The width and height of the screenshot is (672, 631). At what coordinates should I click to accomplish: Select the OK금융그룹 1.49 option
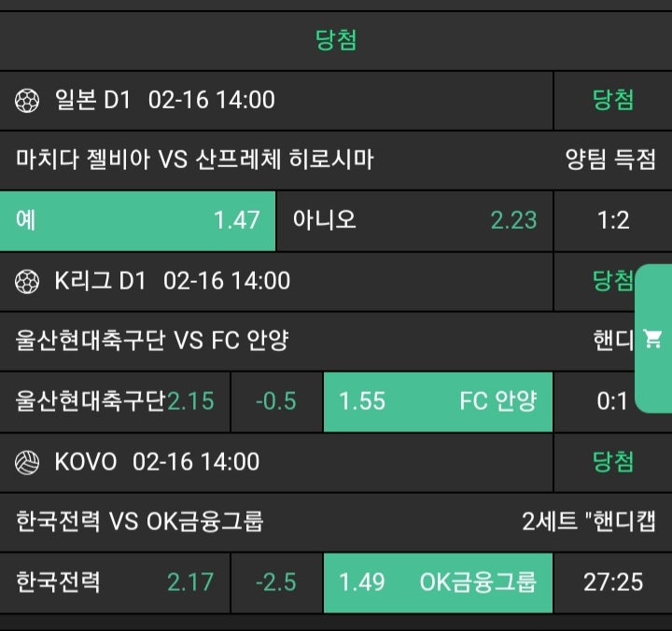(x=438, y=582)
